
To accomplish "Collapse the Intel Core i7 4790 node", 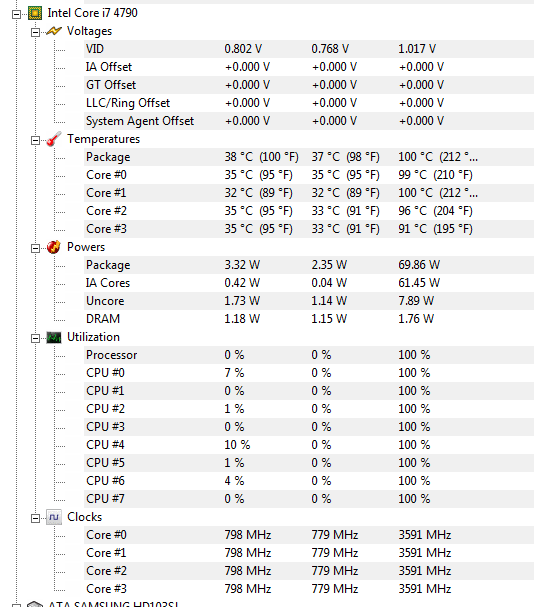I will point(16,14).
